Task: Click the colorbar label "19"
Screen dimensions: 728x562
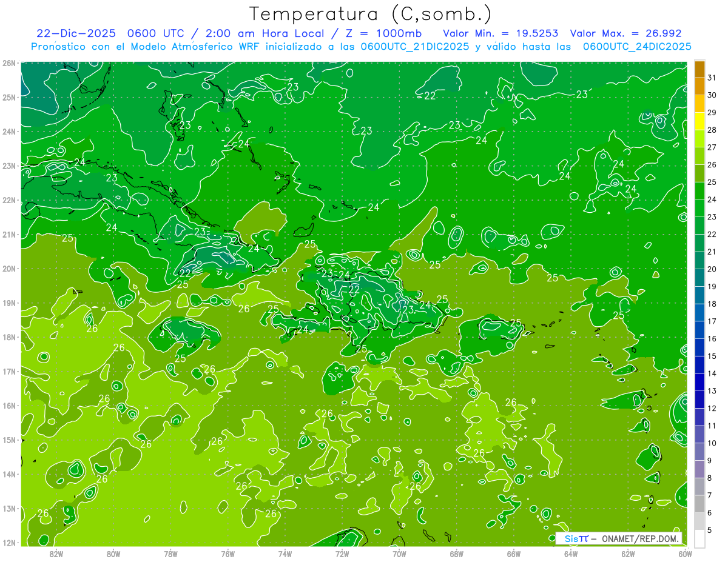Action: pyautogui.click(x=712, y=286)
